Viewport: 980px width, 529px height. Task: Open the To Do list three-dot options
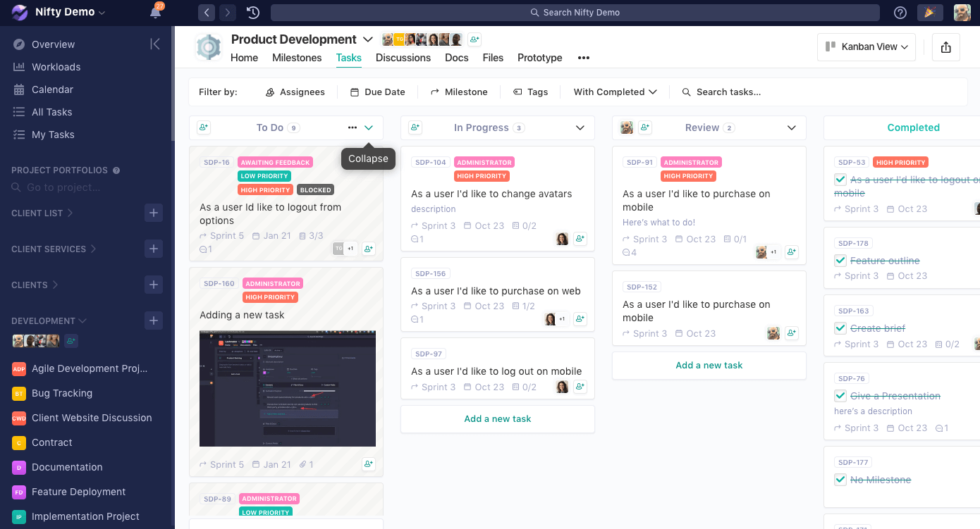tap(353, 127)
